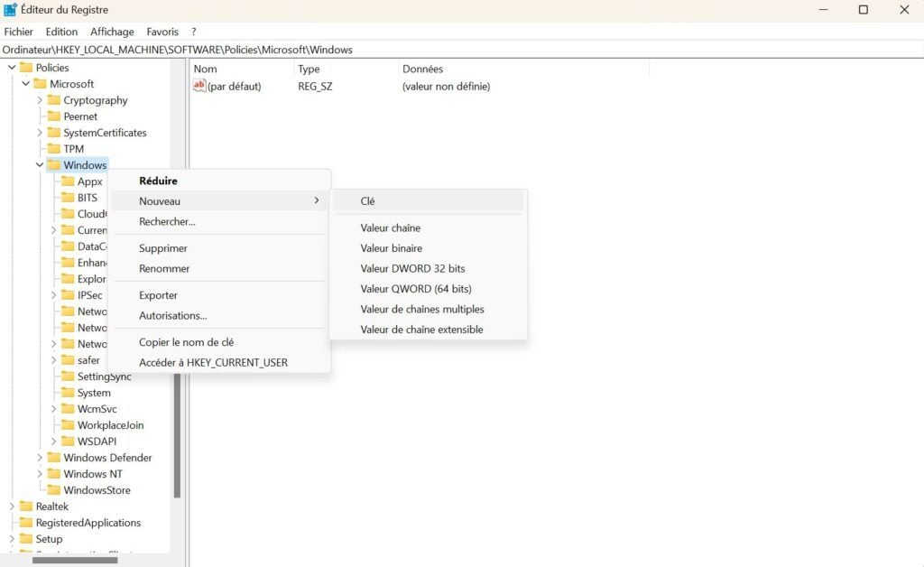This screenshot has height=567, width=924.
Task: Choose Valeur chaîne in submenu
Action: coord(429,228)
